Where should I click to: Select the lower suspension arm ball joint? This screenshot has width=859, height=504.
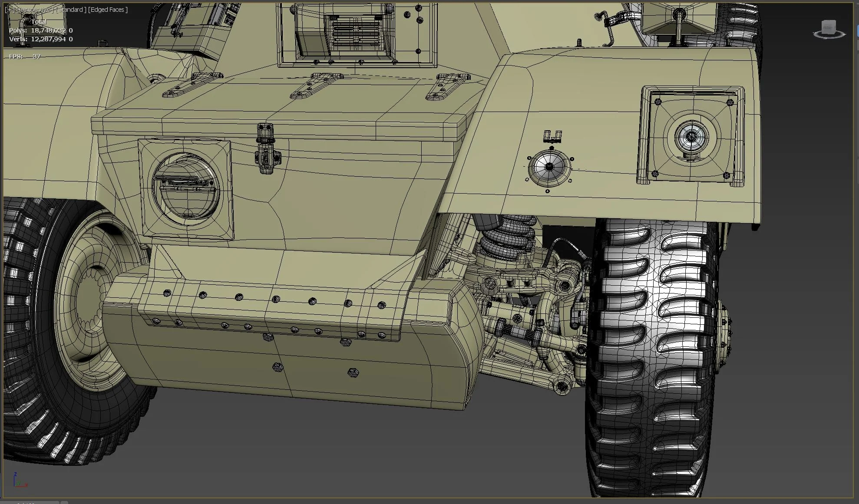(x=562, y=385)
